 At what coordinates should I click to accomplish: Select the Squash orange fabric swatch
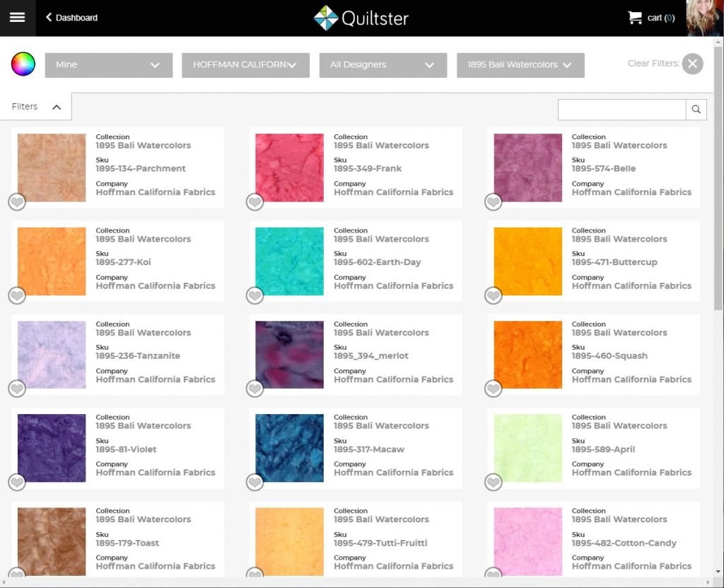point(527,355)
